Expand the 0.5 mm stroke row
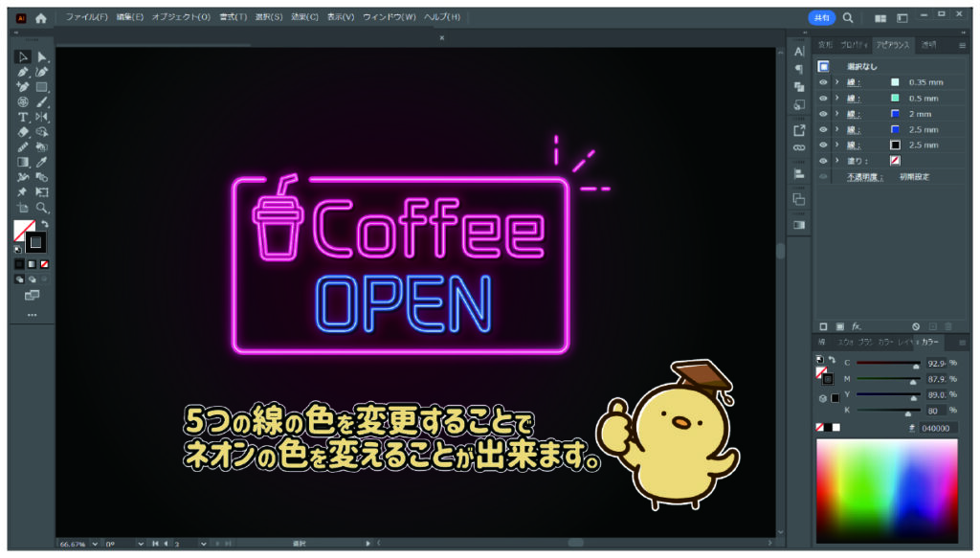 pos(836,98)
